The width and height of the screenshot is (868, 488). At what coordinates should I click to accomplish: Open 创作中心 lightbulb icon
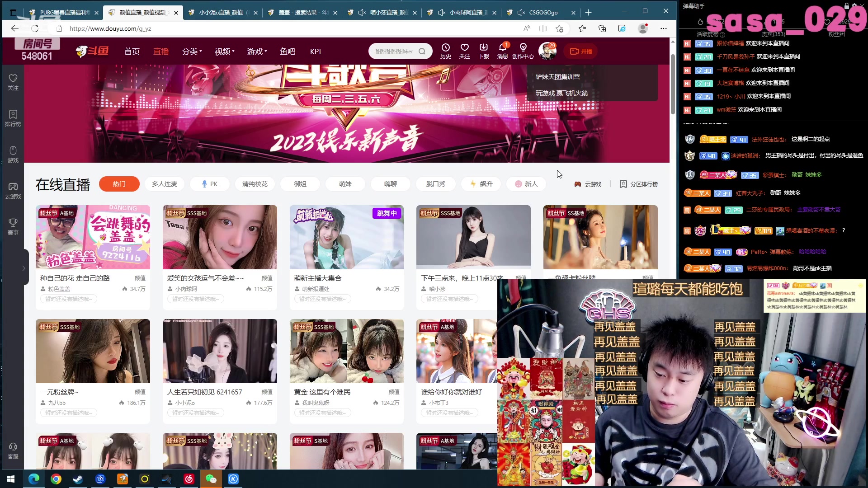[523, 51]
